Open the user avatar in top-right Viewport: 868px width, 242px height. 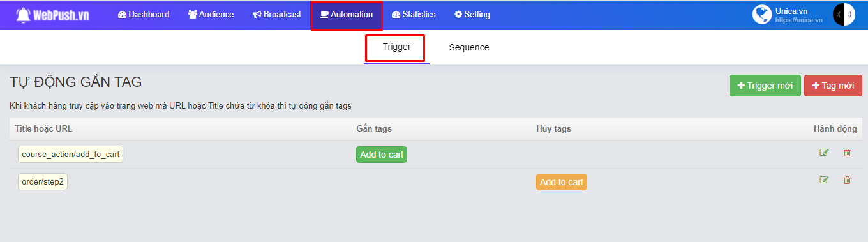[844, 15]
